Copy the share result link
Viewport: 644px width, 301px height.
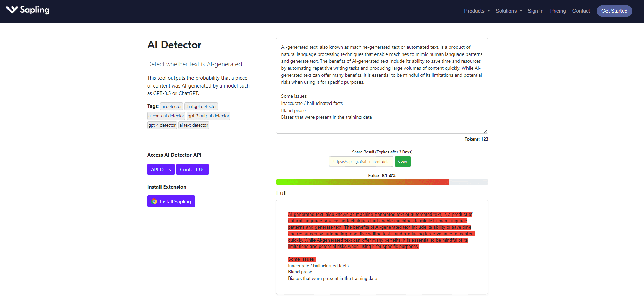402,161
